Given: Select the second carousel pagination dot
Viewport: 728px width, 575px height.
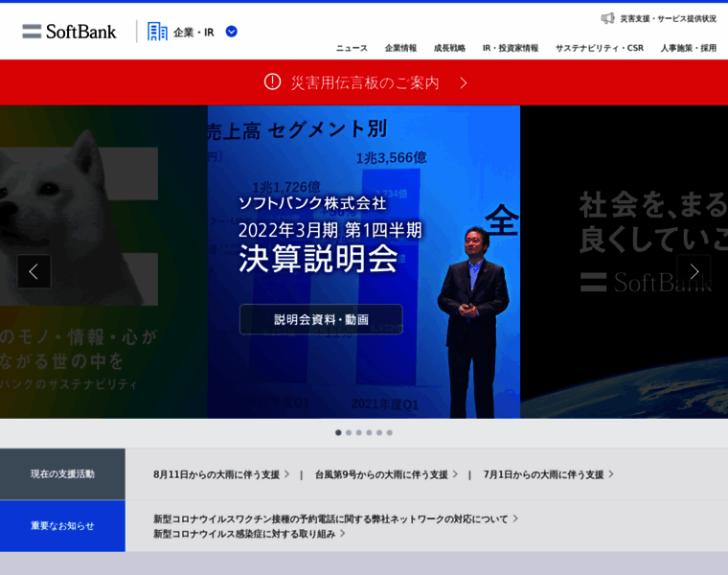Looking at the screenshot, I should pos(349,433).
